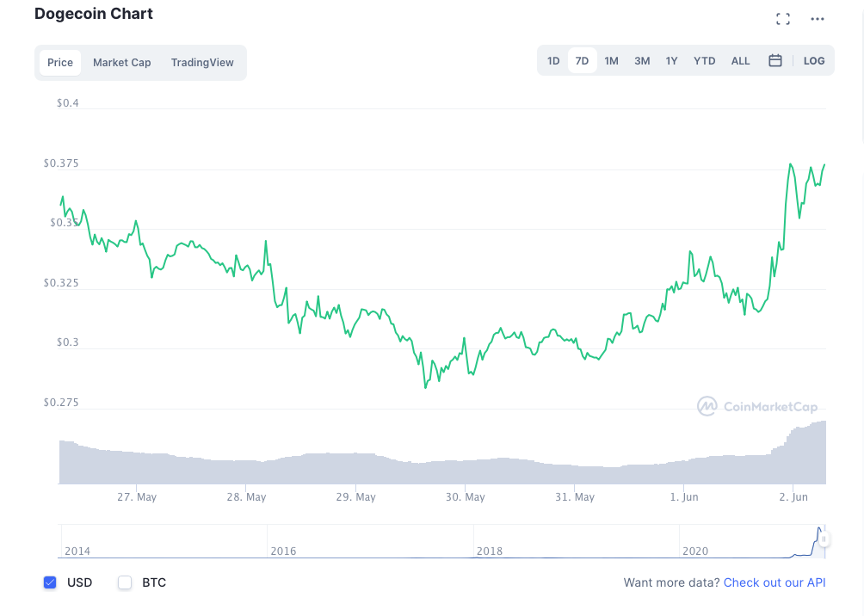Open the Check out our API link
Viewport: 864px width, 616px height.
pyautogui.click(x=774, y=582)
